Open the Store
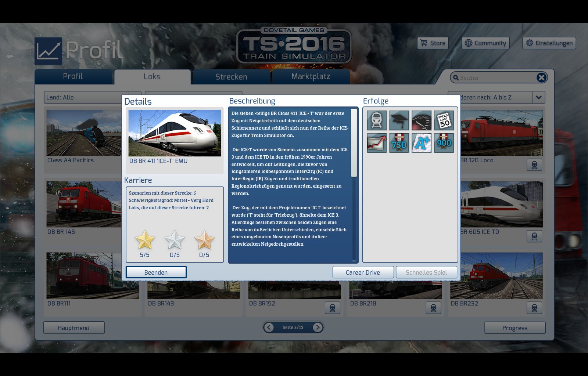 coord(433,43)
